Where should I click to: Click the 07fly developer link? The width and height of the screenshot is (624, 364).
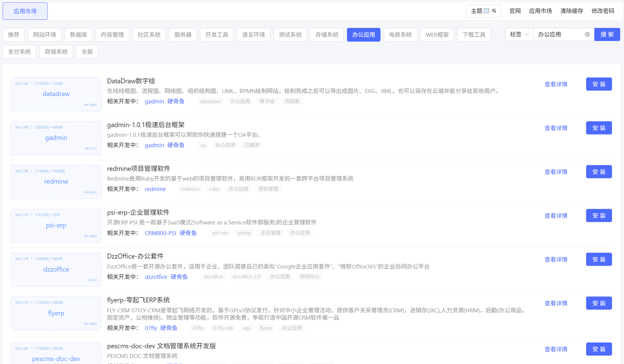pos(151,328)
